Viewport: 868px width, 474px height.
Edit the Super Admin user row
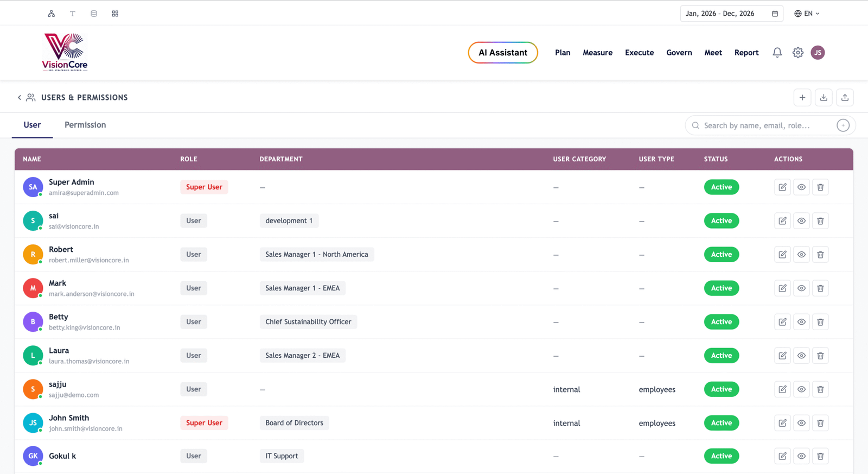(x=782, y=187)
